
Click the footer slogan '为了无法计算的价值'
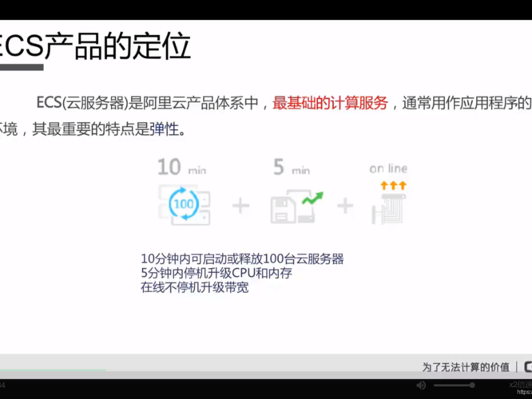coord(466,367)
